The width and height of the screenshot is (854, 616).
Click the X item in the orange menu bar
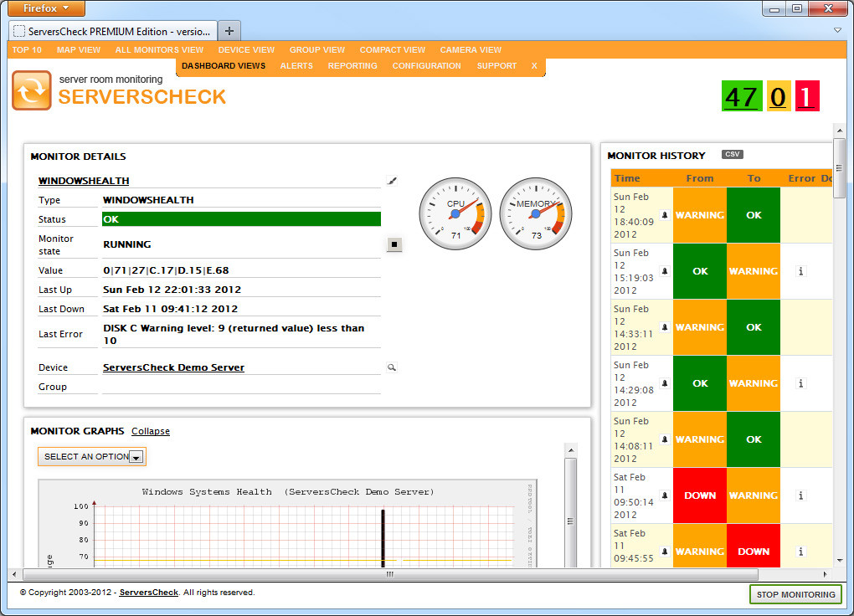click(534, 66)
